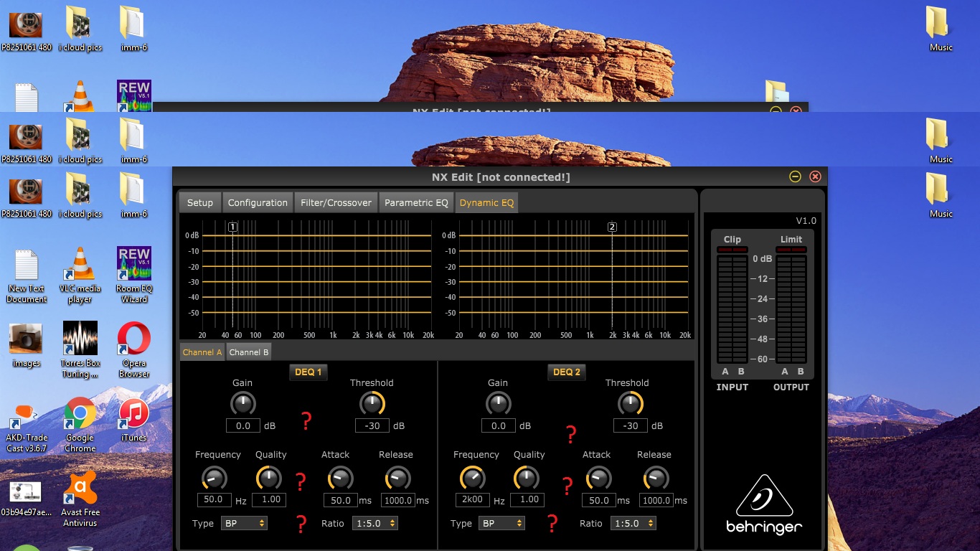
Task: Select the Dynamic EQ tab
Action: (x=486, y=202)
